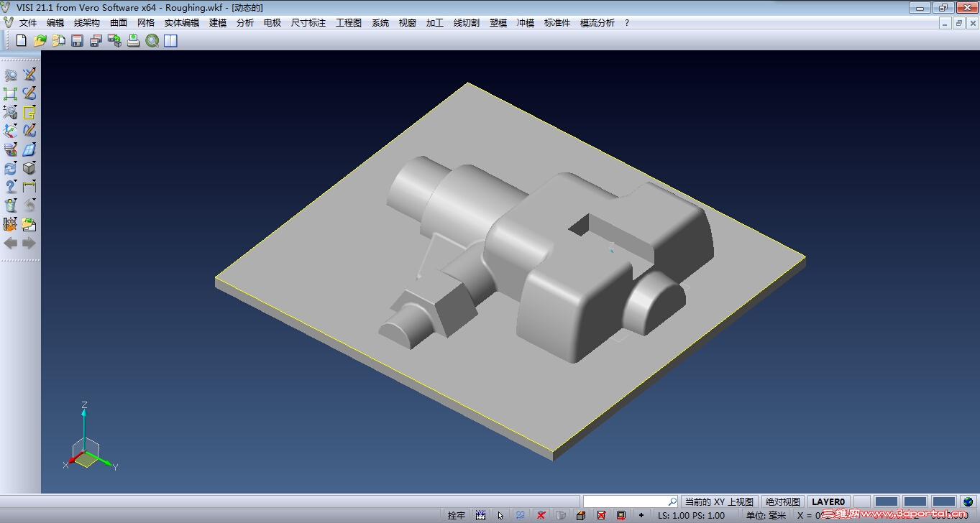Click the Save all (multiple floppies) icon

(x=96, y=41)
